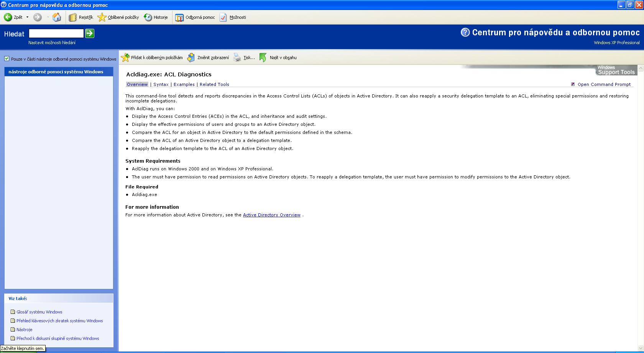Open Přechod k diskusní skupině link
Viewport: 644px width, 353px height.
(58, 338)
